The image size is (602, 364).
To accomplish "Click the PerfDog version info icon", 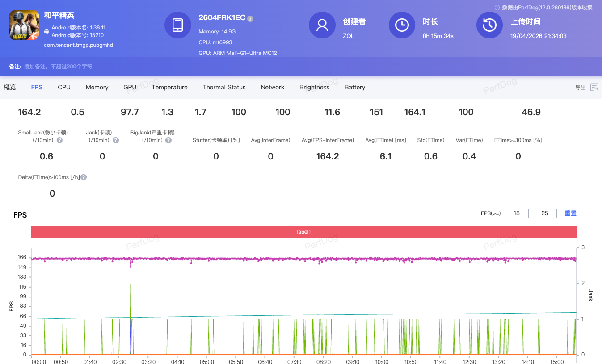I will coord(497,7).
